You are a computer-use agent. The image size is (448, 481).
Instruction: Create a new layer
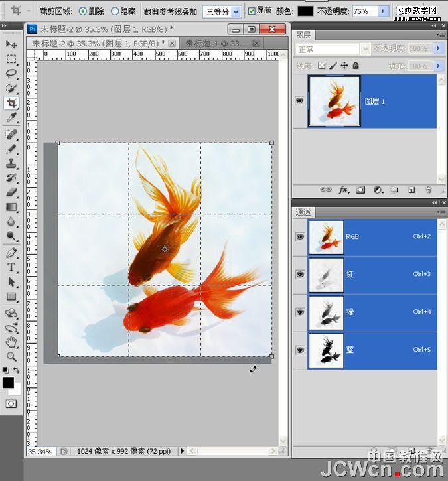pos(411,190)
